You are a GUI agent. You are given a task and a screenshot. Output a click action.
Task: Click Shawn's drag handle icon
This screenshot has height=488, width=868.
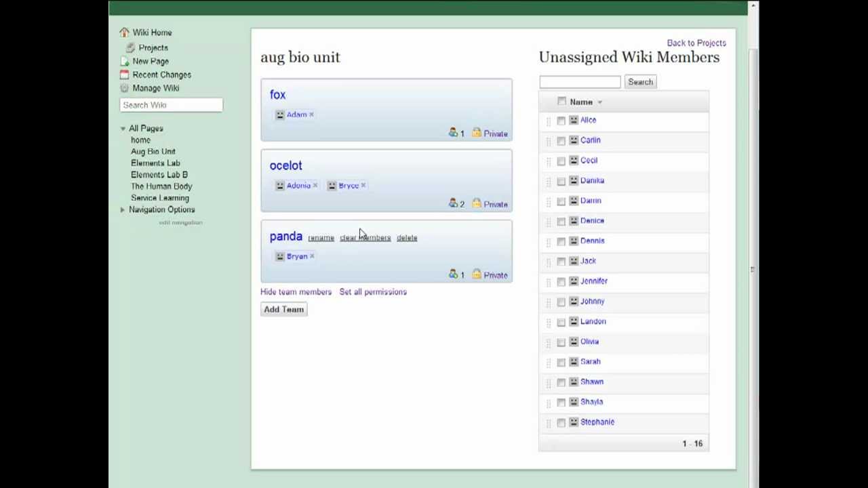pyautogui.click(x=548, y=383)
